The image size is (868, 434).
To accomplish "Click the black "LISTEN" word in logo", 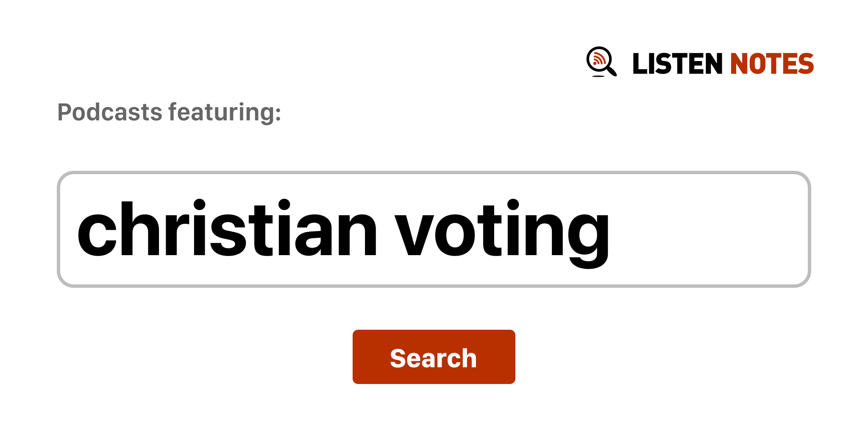I will pyautogui.click(x=677, y=64).
